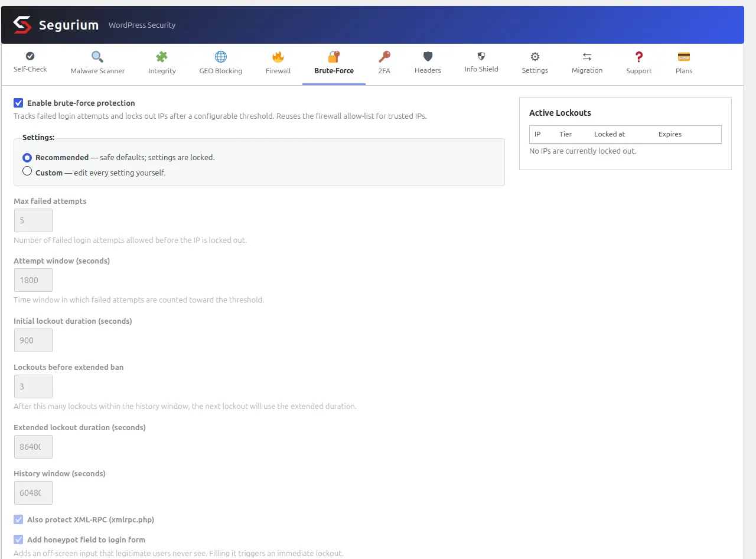Switch to the Migration tab label
756x559 pixels.
coord(587,70)
